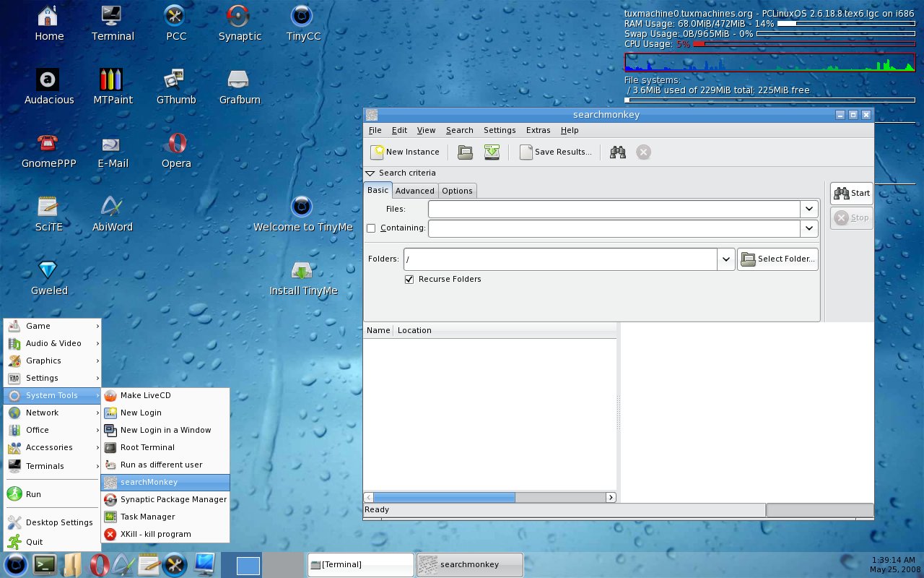Click the right arrow of results scrollbar
Viewport: 924px width, 578px height.
click(x=611, y=497)
